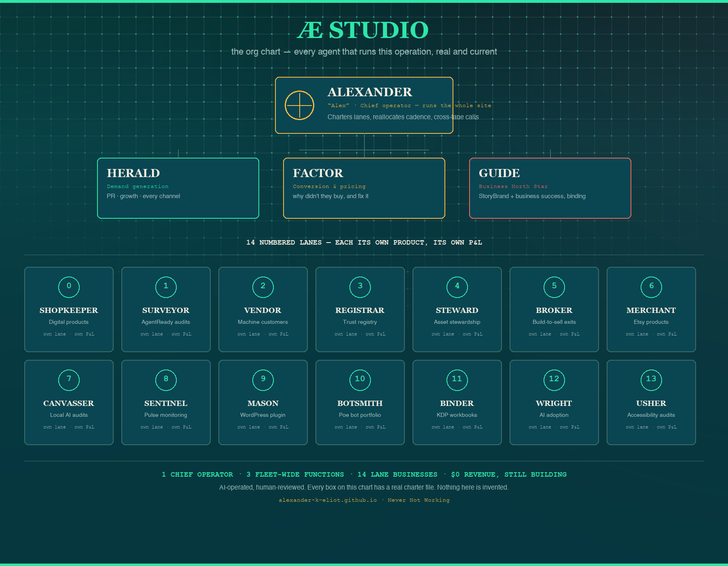Click lane number 8 circle for Sentinel

pos(166,380)
